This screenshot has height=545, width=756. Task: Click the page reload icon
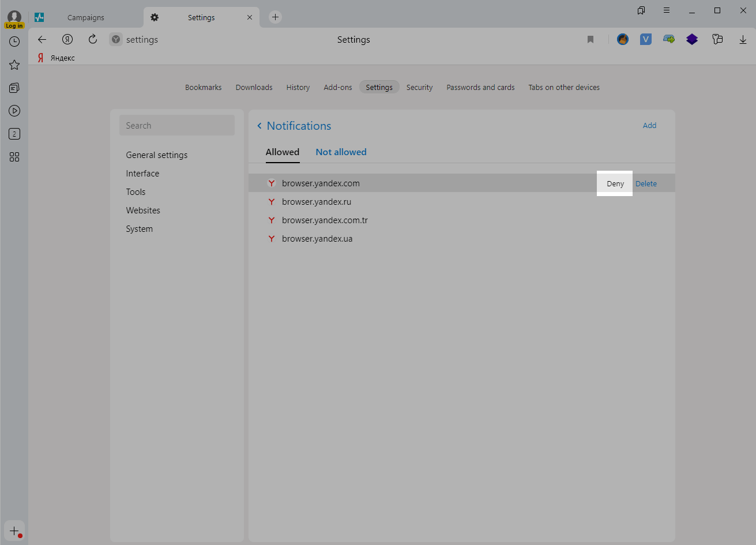click(92, 39)
